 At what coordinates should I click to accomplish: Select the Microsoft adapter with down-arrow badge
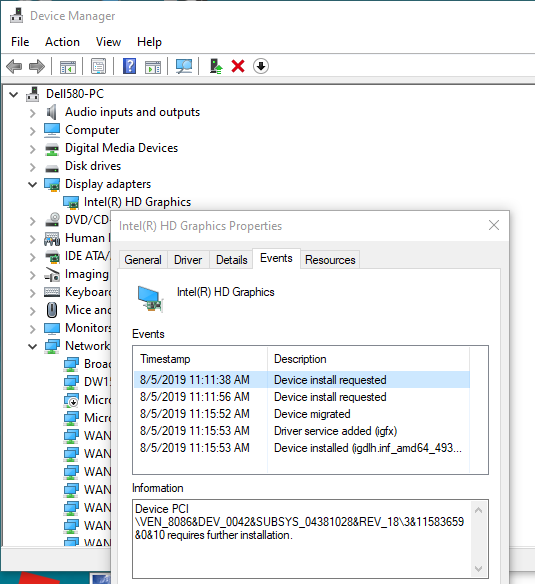[x=88, y=400]
